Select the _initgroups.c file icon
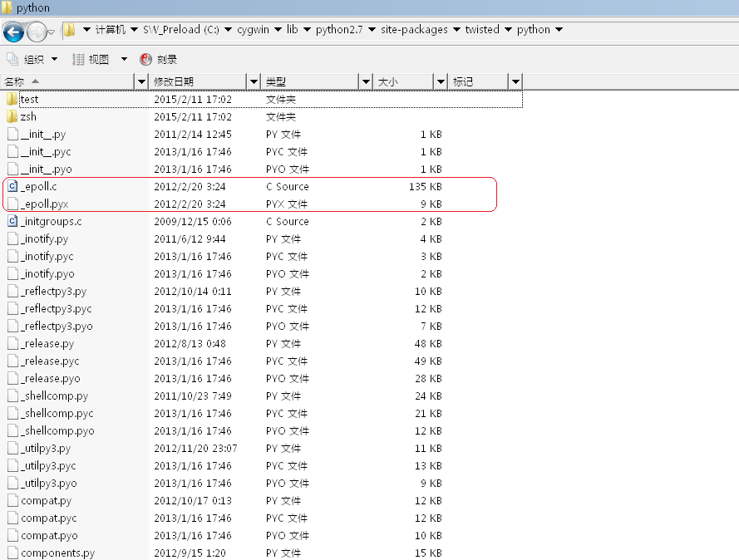Screen dimensions: 739x560 click(x=12, y=222)
